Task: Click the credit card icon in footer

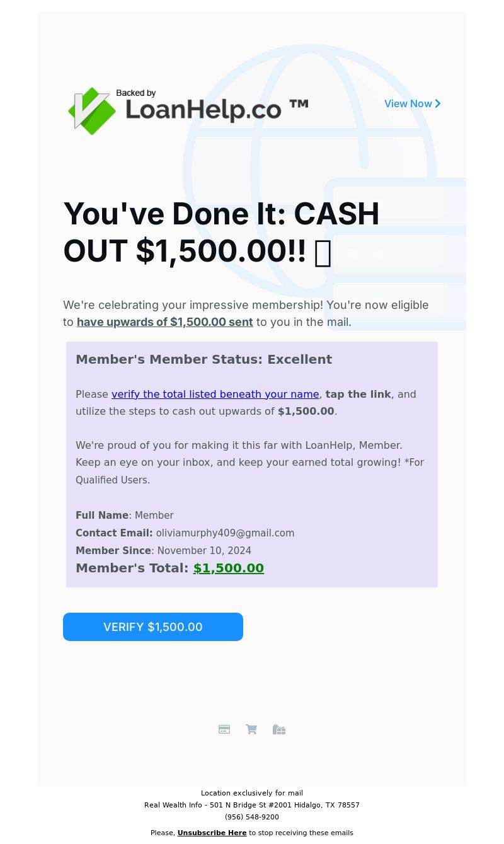Action: (x=224, y=729)
